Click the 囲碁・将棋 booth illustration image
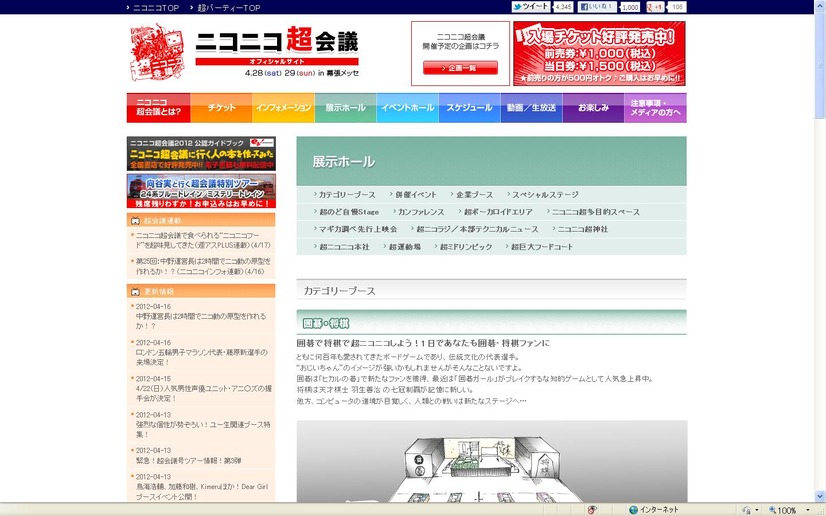The image size is (826, 516). [491, 461]
